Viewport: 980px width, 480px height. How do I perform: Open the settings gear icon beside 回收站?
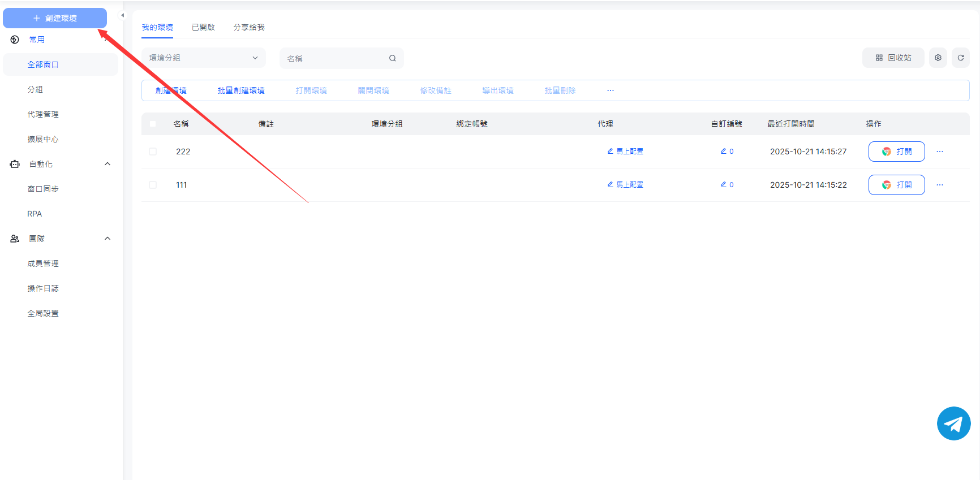tap(938, 58)
